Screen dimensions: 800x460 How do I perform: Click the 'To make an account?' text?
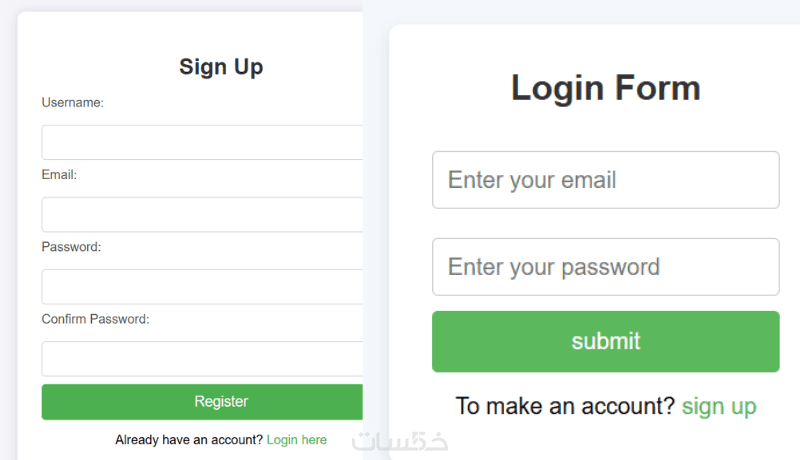565,406
